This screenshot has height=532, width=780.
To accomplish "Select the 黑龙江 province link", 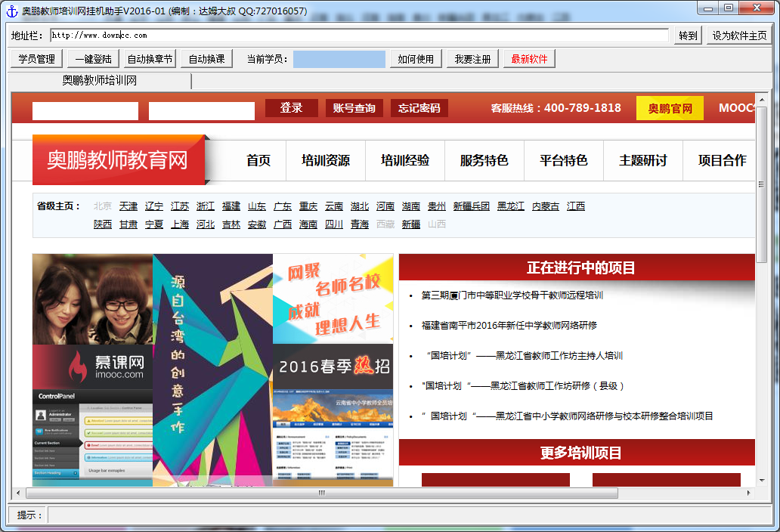I will click(510, 206).
